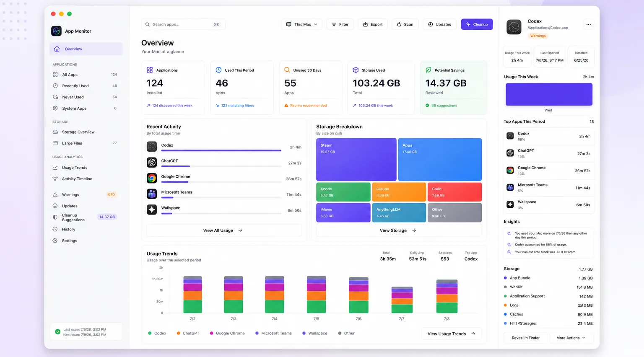Click the purple Cleanup button

(x=477, y=24)
